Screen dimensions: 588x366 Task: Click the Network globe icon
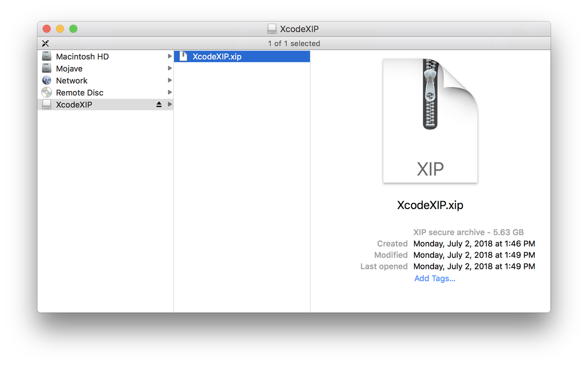point(47,80)
